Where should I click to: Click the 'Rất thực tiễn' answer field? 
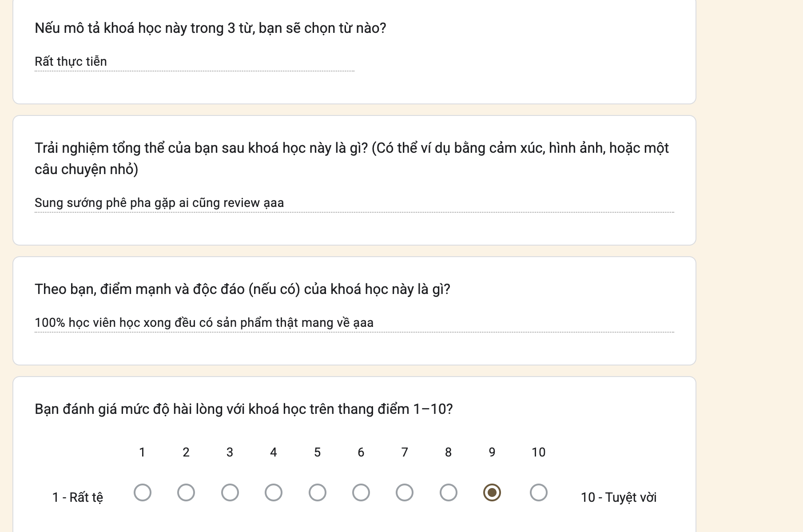click(x=195, y=62)
